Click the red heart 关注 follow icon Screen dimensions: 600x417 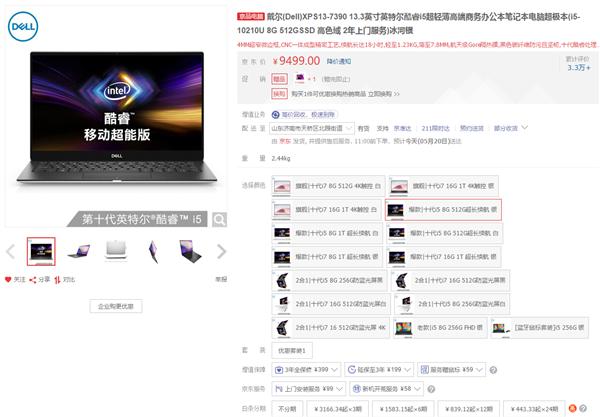point(8,280)
